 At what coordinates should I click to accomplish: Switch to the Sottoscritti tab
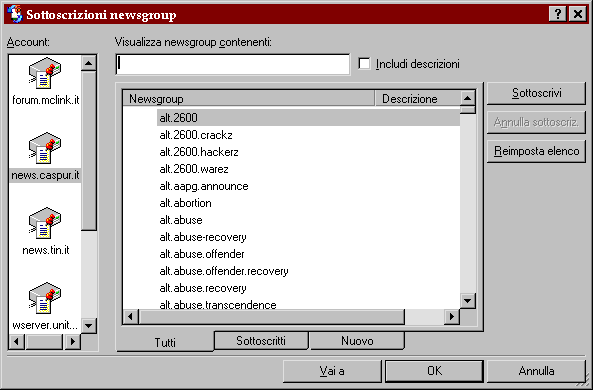coord(261,340)
